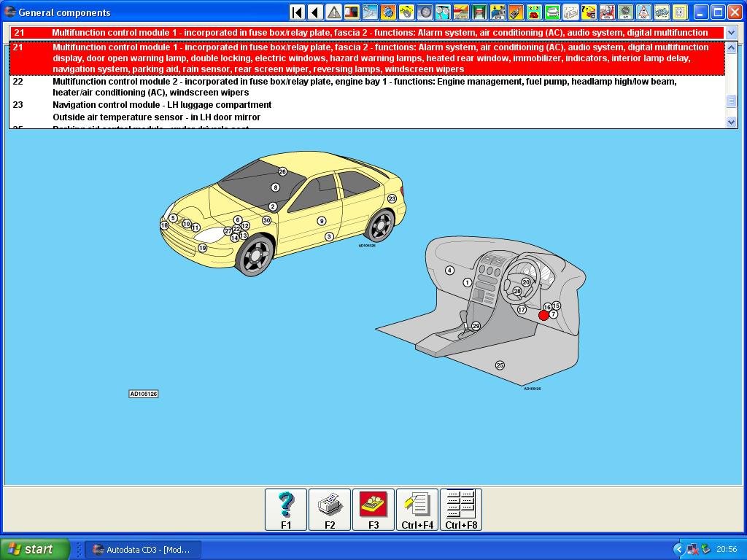The image size is (747, 560).
Task: Click the AD105126 image reference label
Action: (x=144, y=394)
